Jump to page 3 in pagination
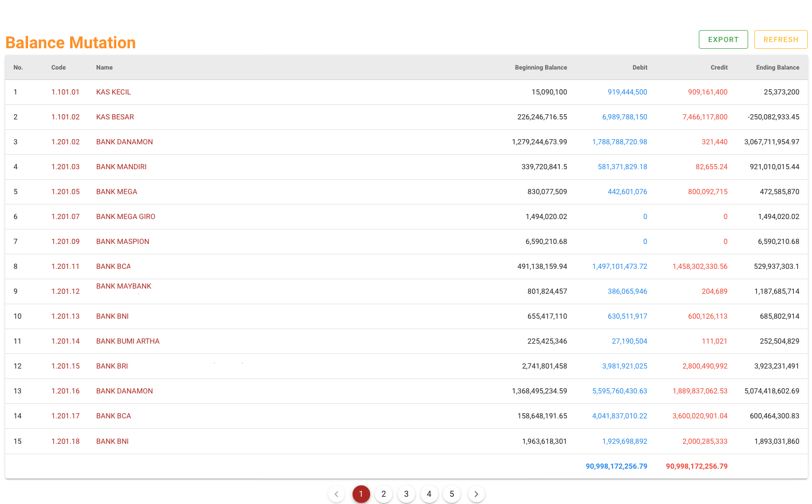Image resolution: width=812 pixels, height=504 pixels. tap(407, 494)
